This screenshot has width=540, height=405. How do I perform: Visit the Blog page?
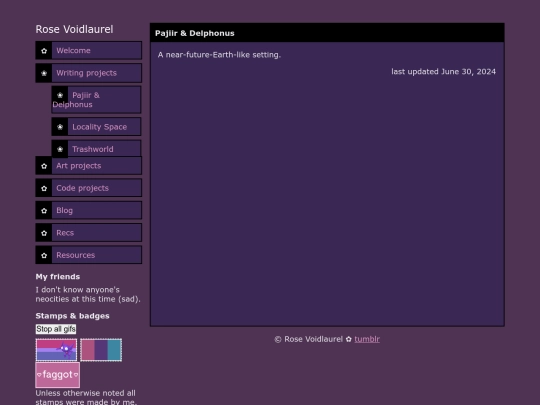coord(89,210)
